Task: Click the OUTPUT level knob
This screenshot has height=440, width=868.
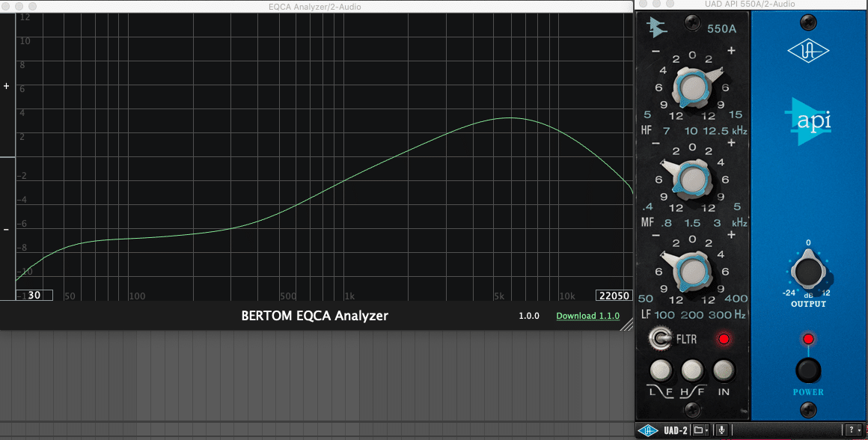Action: [808, 271]
